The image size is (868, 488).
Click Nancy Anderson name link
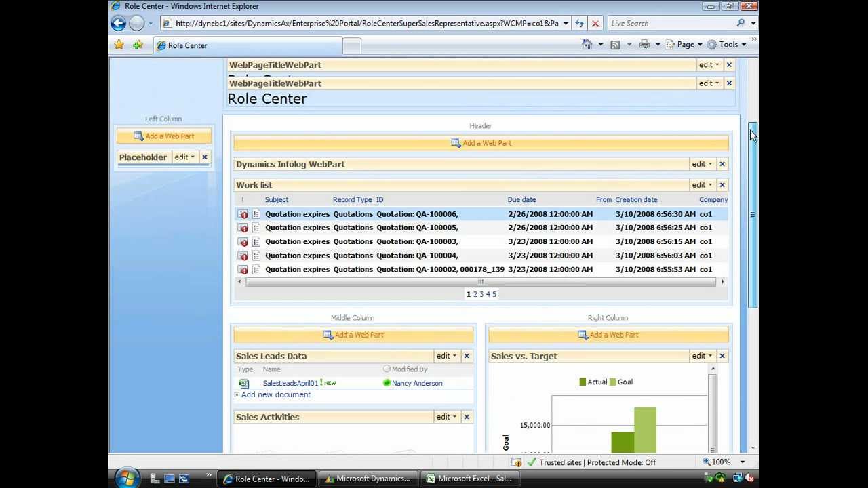[x=417, y=383]
